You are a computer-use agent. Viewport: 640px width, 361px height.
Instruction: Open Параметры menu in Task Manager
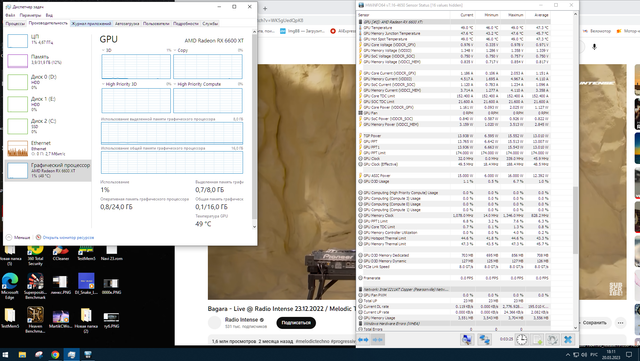(30, 15)
